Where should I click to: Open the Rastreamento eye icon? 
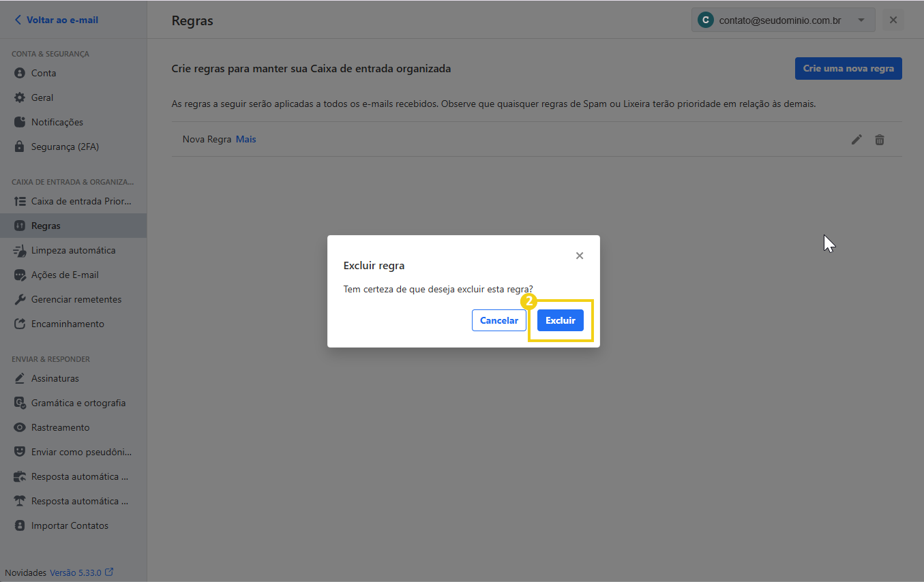click(19, 427)
